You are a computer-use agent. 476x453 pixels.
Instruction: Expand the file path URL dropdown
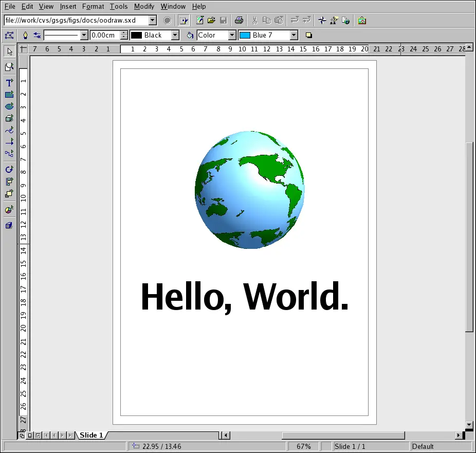(153, 21)
